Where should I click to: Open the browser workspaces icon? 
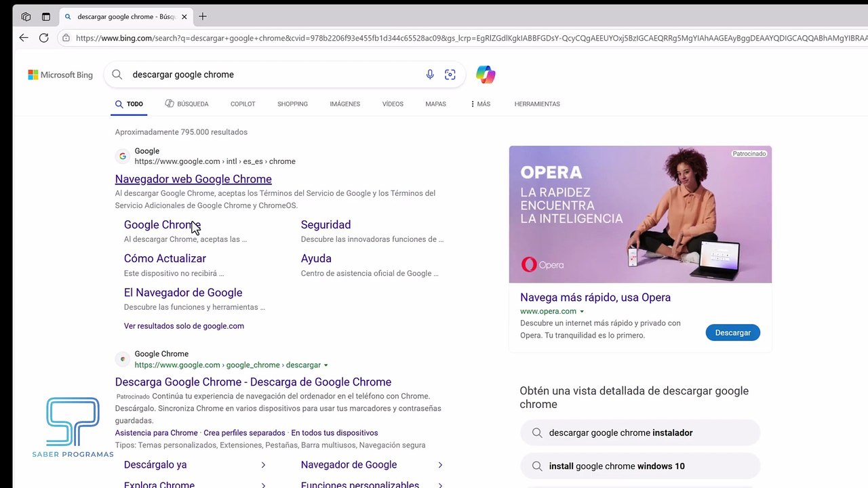click(x=26, y=17)
